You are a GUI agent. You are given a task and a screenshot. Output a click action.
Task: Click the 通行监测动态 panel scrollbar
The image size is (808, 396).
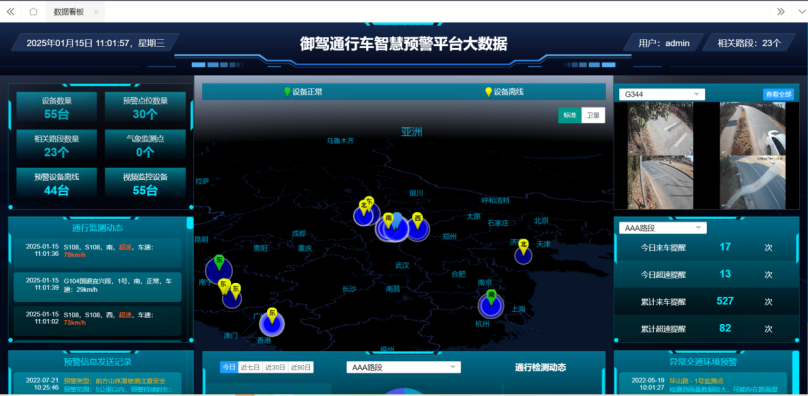190,223
